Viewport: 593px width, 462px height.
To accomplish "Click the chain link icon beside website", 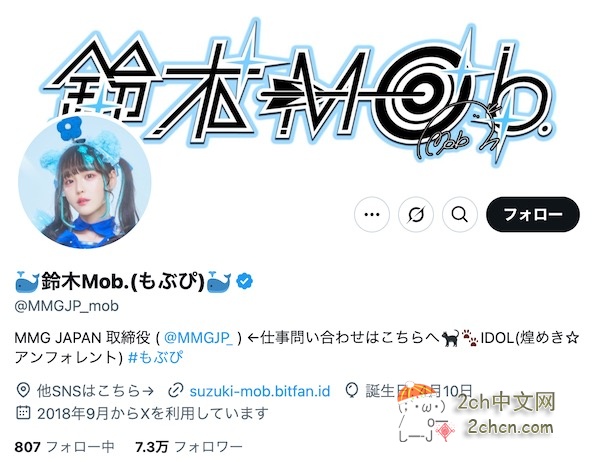I will coord(175,391).
